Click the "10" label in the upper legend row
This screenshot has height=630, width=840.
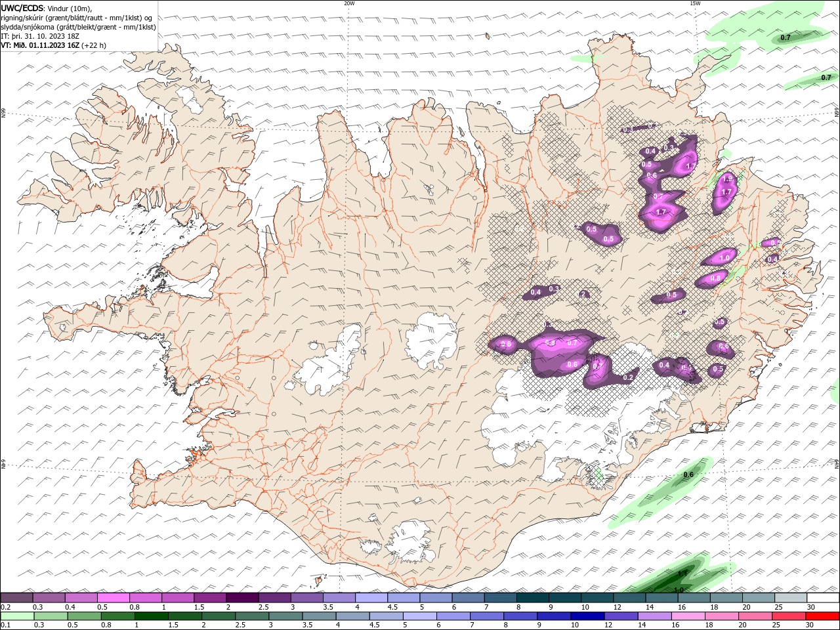[585, 607]
